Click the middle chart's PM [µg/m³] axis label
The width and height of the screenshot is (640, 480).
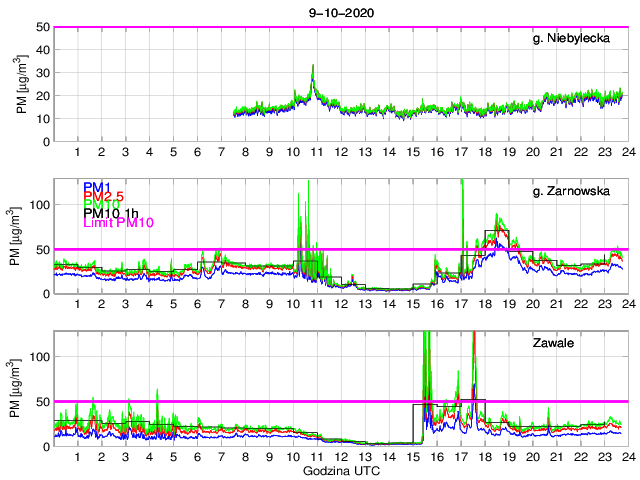click(15, 236)
